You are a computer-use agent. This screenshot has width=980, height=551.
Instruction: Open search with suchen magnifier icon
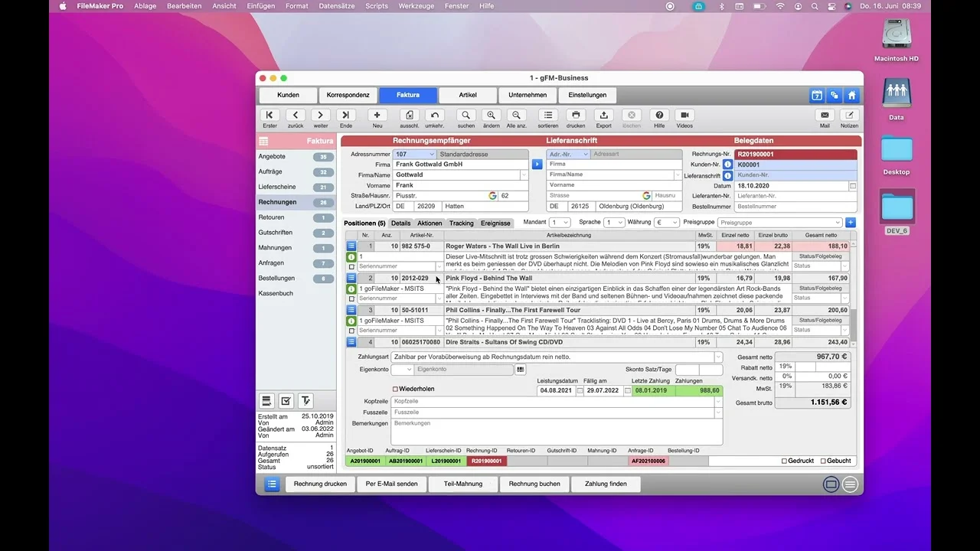[x=466, y=115]
